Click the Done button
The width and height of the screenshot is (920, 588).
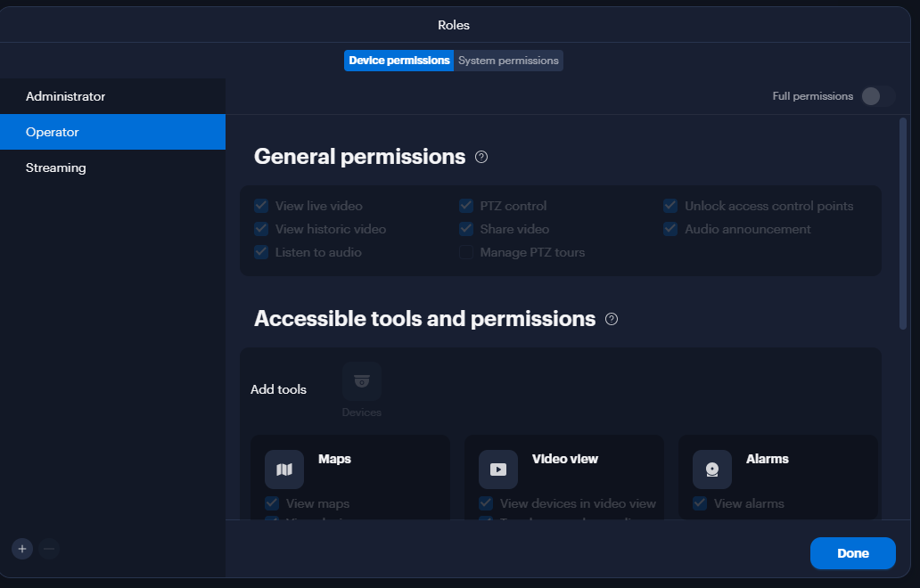[x=852, y=553]
